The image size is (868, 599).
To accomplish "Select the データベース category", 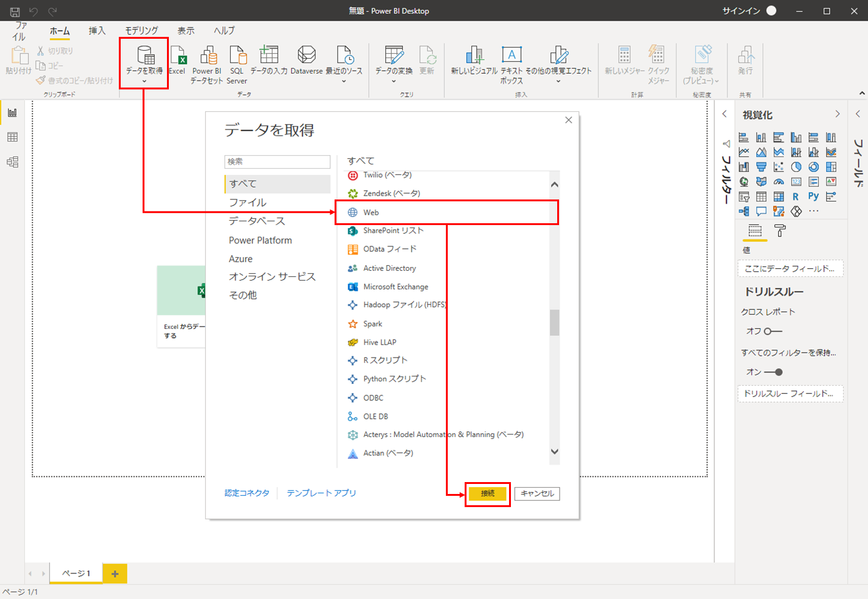I will point(256,221).
